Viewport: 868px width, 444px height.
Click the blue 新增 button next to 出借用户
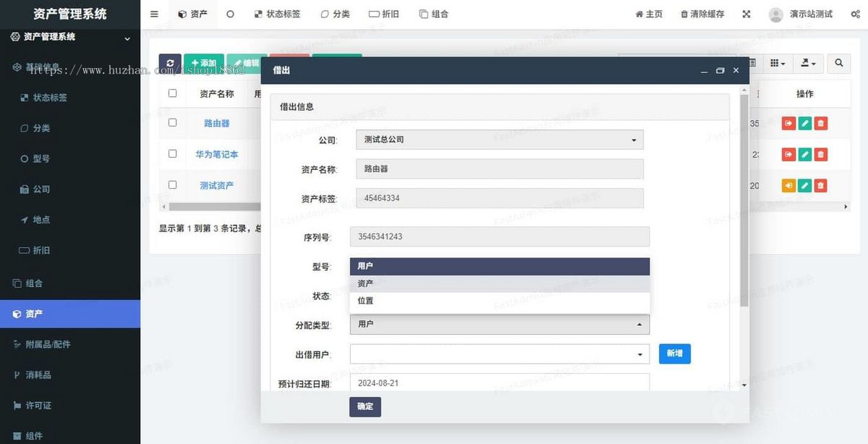(674, 354)
